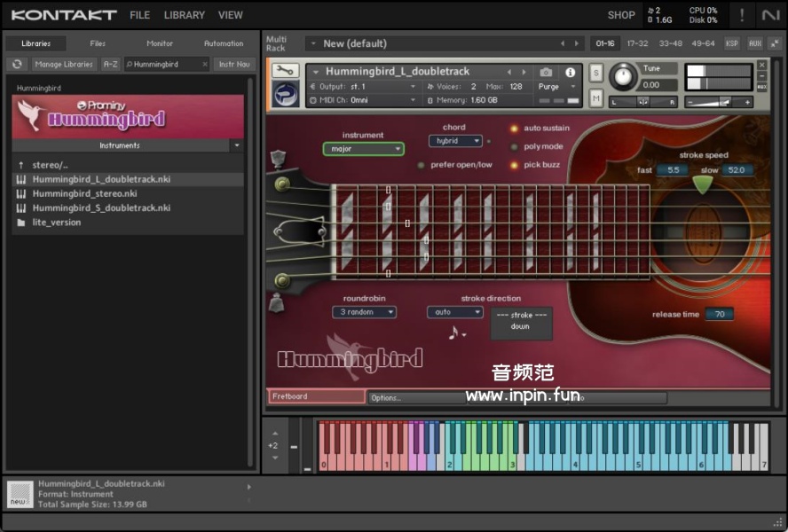Click the Kontakt warning exclamation icon
The height and width of the screenshot is (532, 788).
tap(742, 15)
